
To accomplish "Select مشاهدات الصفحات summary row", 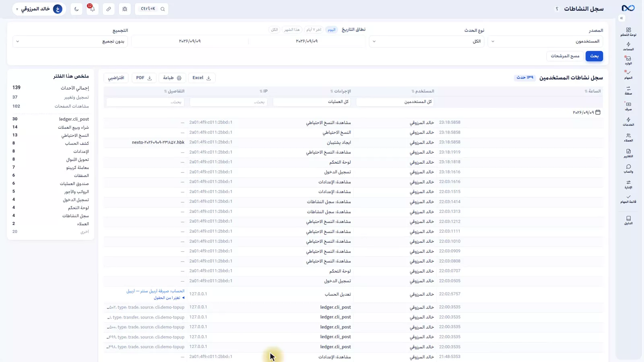I will (50, 106).
